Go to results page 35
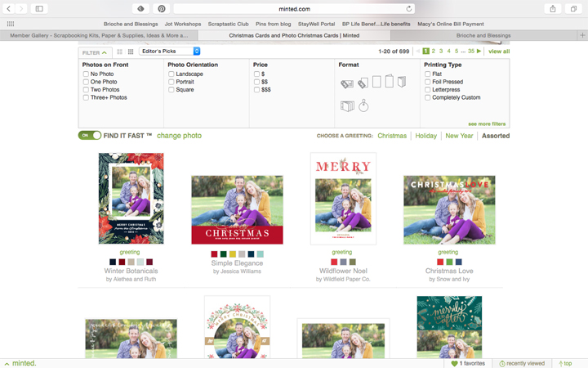The width and height of the screenshot is (588, 368). [x=471, y=51]
